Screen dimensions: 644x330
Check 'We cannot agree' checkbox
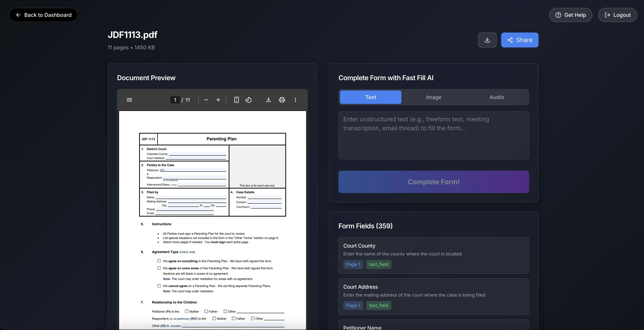coord(159,286)
